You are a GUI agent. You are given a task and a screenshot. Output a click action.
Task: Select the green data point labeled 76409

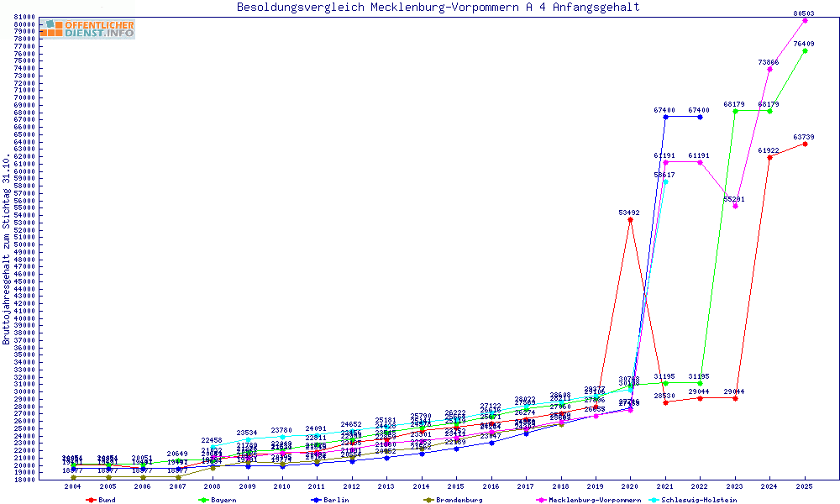pyautogui.click(x=805, y=50)
